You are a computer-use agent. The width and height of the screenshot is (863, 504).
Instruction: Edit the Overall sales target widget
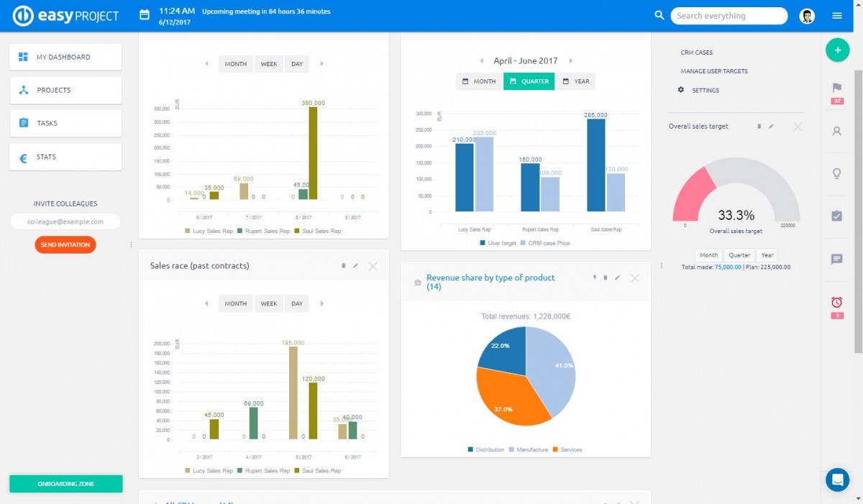pyautogui.click(x=772, y=127)
